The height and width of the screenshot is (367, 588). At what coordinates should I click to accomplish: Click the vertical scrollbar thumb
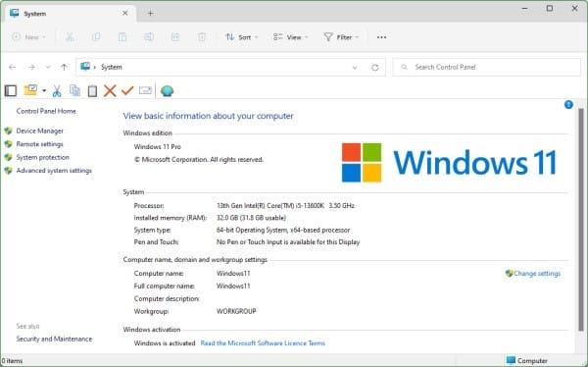(580, 220)
